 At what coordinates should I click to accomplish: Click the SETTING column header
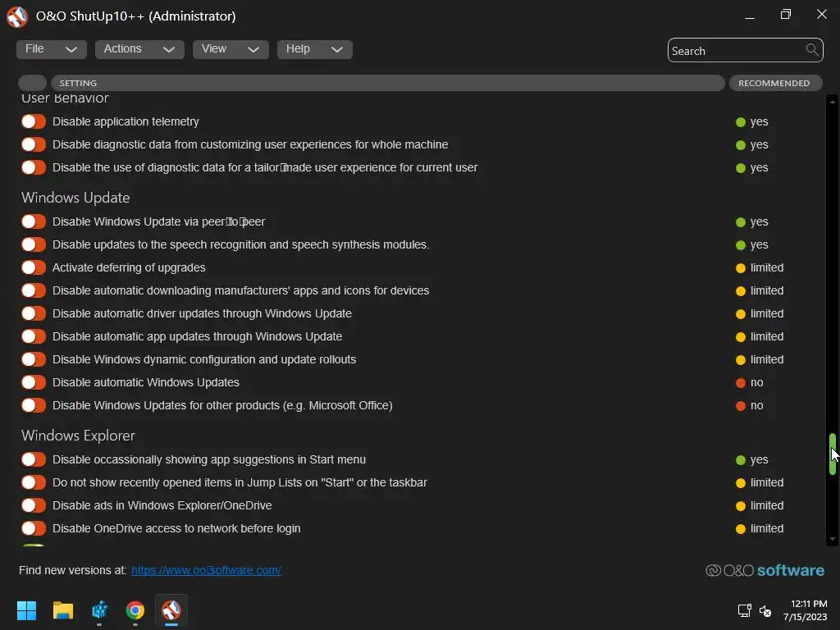click(387, 83)
